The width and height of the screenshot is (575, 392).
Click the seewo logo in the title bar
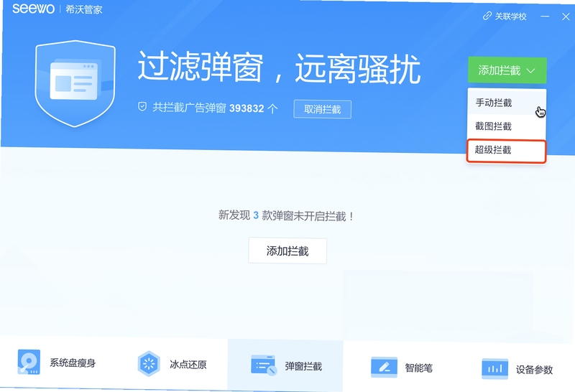point(33,9)
